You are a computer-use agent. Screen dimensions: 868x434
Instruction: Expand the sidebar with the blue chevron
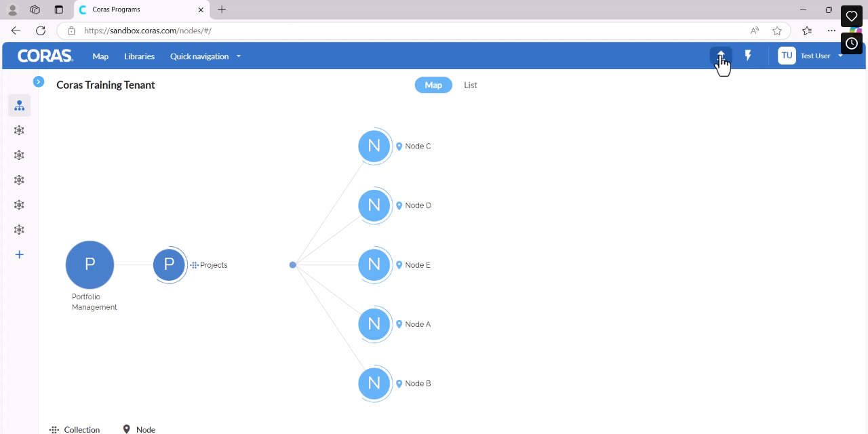click(x=39, y=81)
